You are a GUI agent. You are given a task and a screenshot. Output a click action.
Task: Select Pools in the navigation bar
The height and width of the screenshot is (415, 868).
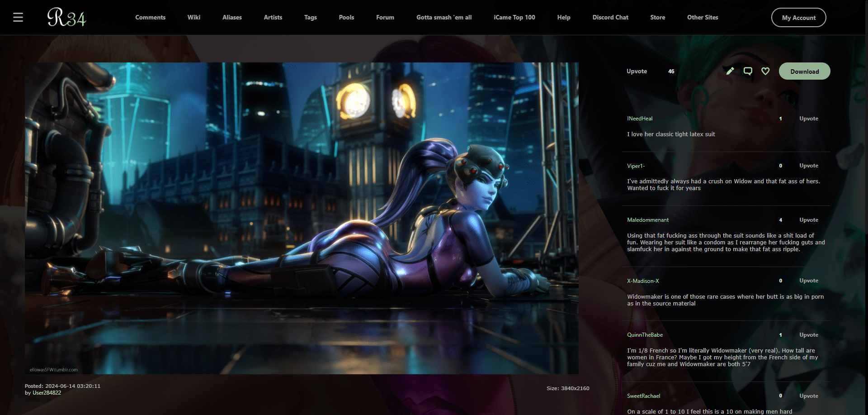tap(346, 17)
